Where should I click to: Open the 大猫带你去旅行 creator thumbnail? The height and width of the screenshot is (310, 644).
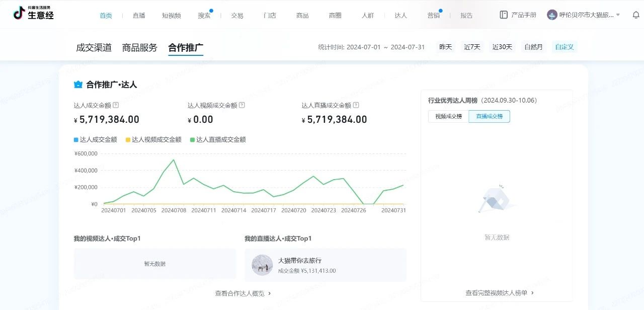pos(262,265)
